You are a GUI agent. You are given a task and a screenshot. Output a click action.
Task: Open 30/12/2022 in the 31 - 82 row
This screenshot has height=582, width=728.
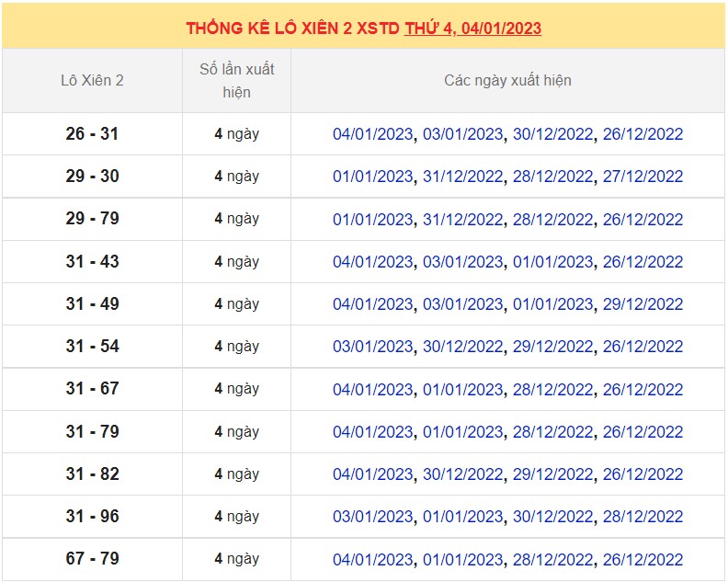(462, 474)
